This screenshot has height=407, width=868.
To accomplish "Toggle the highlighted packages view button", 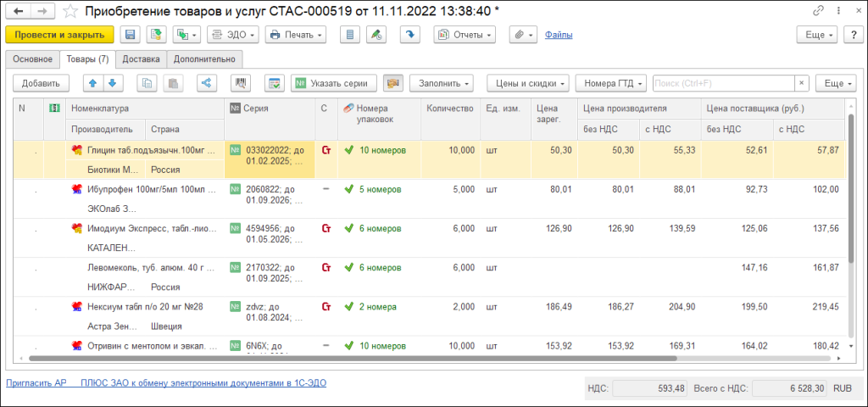I will pos(392,83).
